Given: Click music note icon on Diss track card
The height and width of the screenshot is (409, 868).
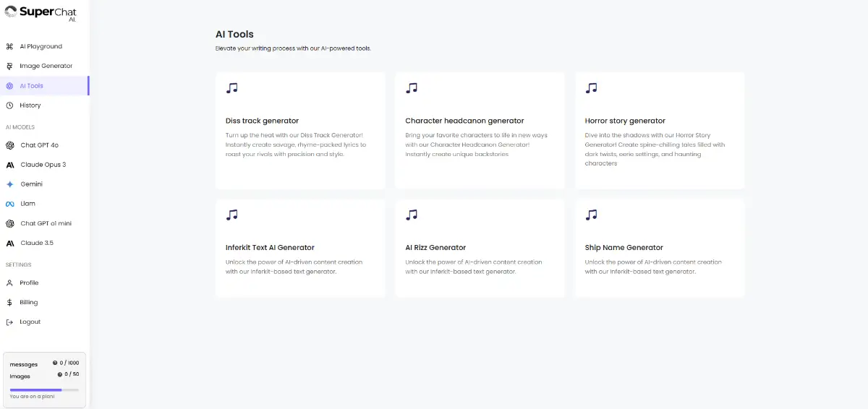Looking at the screenshot, I should click(231, 87).
